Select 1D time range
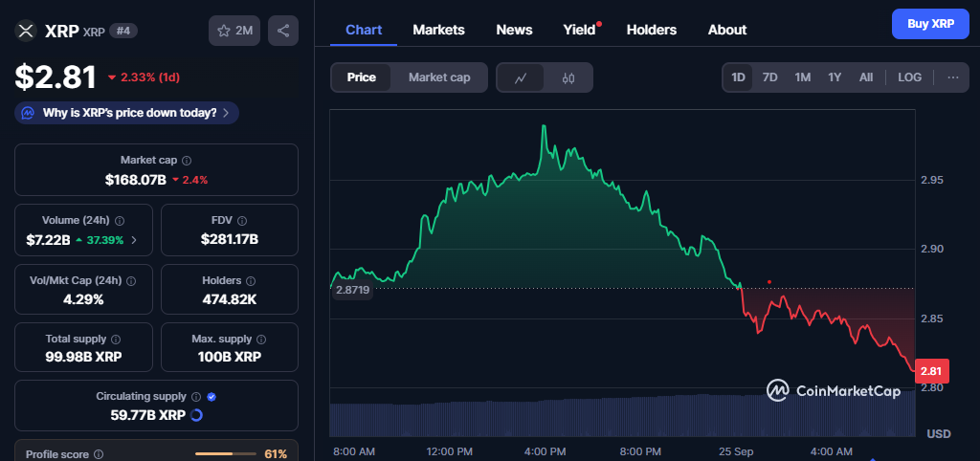The image size is (980, 461). [738, 77]
